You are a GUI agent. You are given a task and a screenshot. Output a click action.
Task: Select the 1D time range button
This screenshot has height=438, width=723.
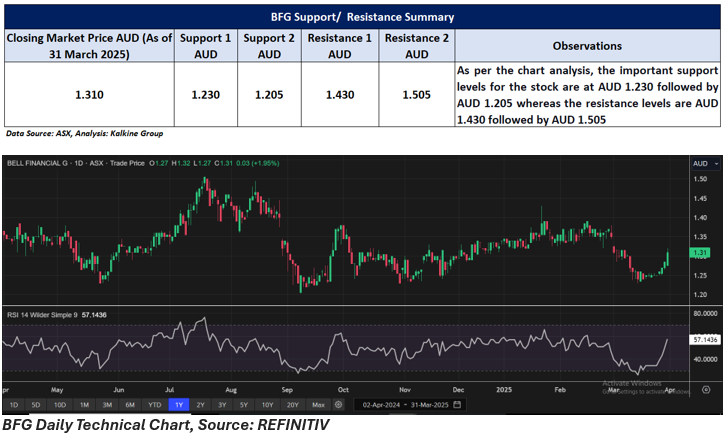[x=14, y=405]
